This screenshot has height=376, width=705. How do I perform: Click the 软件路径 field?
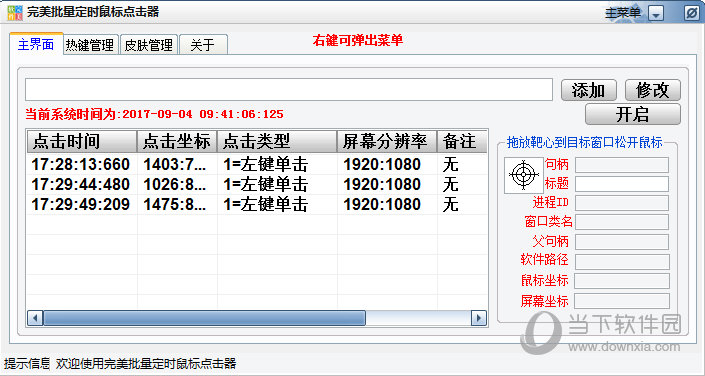622,262
